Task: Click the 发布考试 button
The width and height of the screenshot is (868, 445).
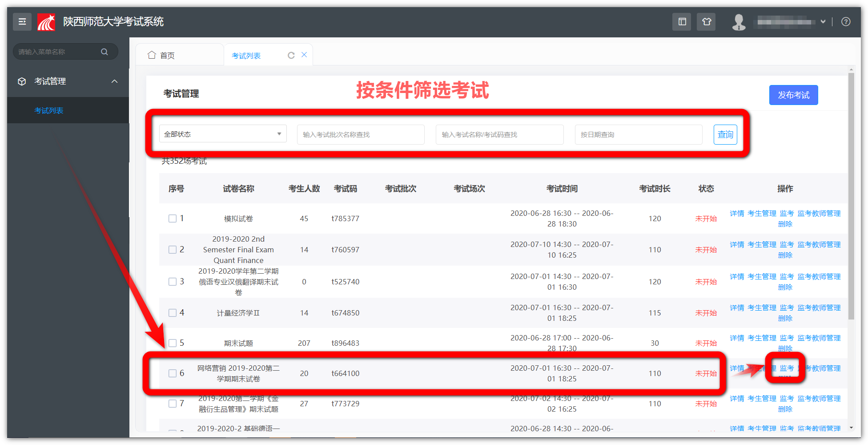Action: (x=793, y=95)
